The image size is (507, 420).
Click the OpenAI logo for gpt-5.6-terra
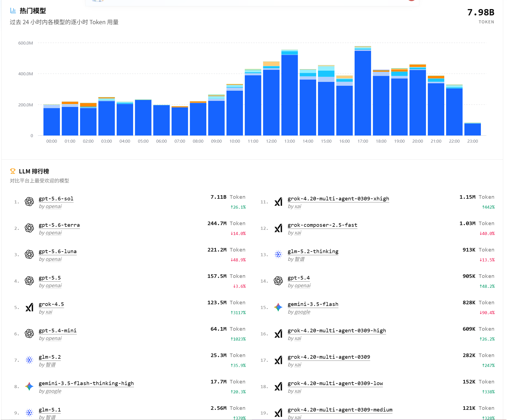pyautogui.click(x=29, y=228)
